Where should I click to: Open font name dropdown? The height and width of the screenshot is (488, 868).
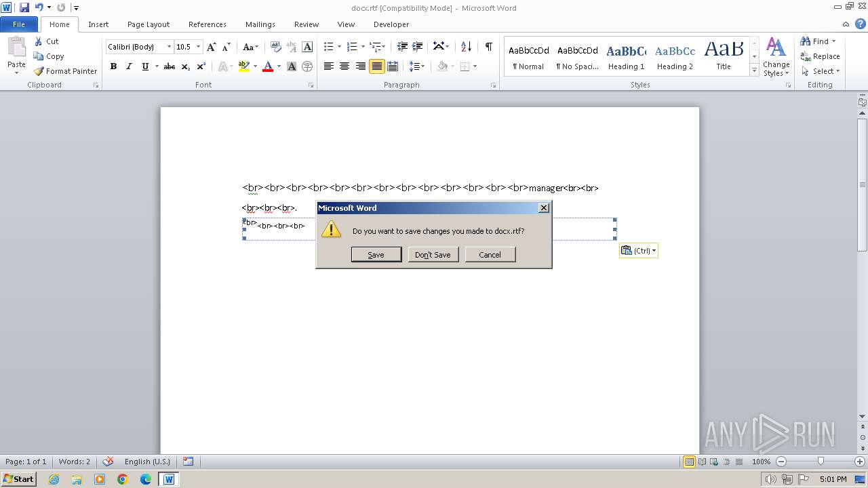(x=169, y=47)
